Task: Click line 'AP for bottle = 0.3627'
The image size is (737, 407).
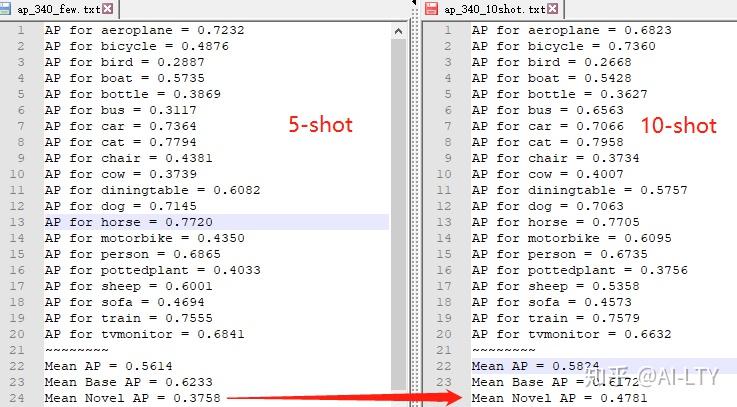Action: [x=560, y=94]
